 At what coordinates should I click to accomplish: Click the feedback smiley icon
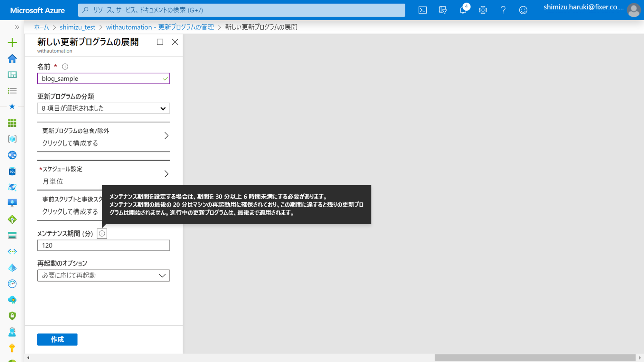(523, 10)
